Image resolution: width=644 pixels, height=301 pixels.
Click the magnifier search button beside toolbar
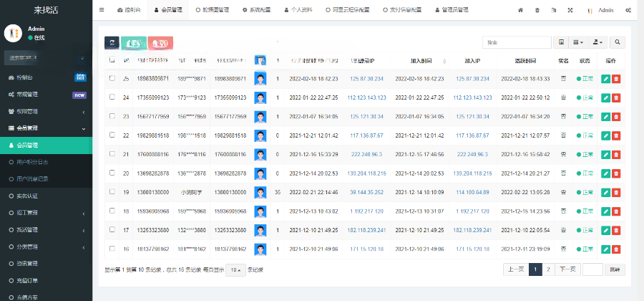point(618,42)
